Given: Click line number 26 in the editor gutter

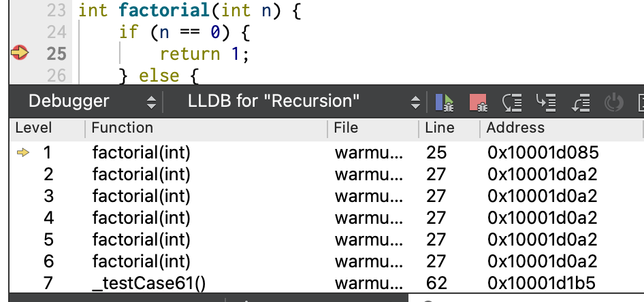Looking at the screenshot, I should pyautogui.click(x=57, y=76).
